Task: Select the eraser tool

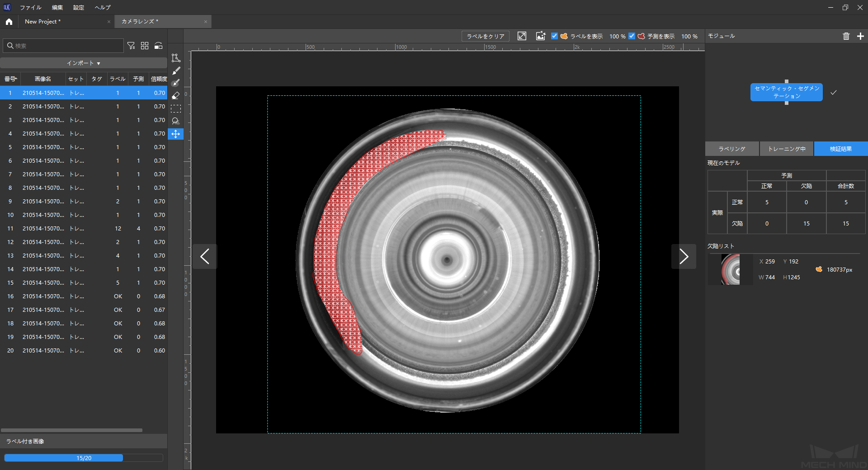Action: click(176, 96)
